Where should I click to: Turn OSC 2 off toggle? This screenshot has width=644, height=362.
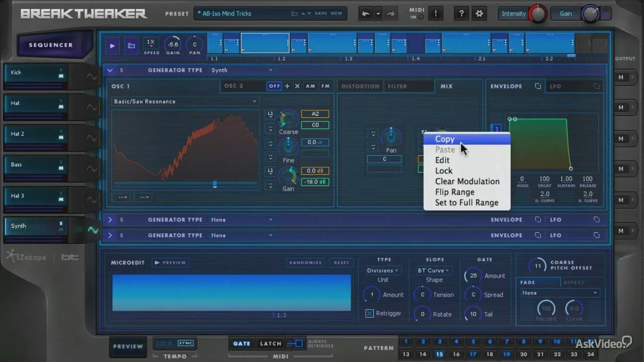tap(274, 86)
